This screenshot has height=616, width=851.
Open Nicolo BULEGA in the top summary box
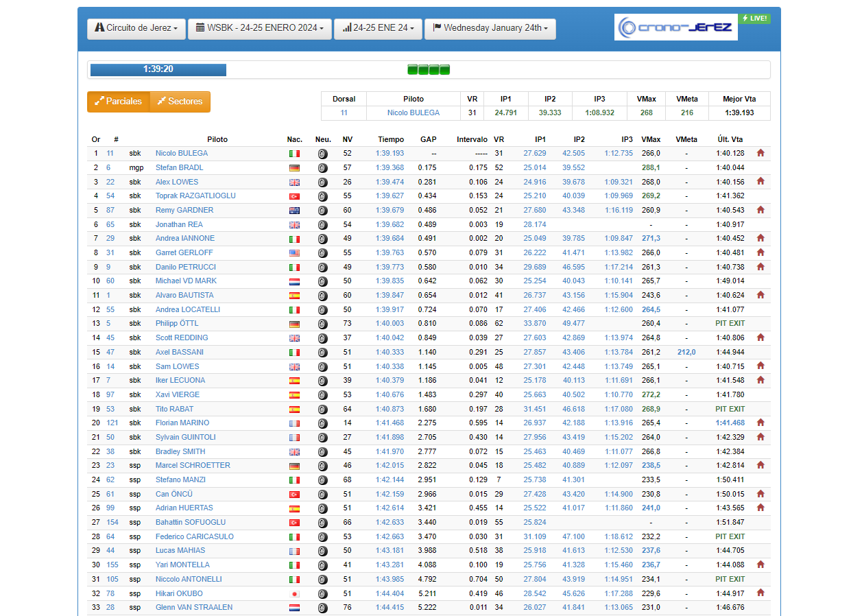413,112
